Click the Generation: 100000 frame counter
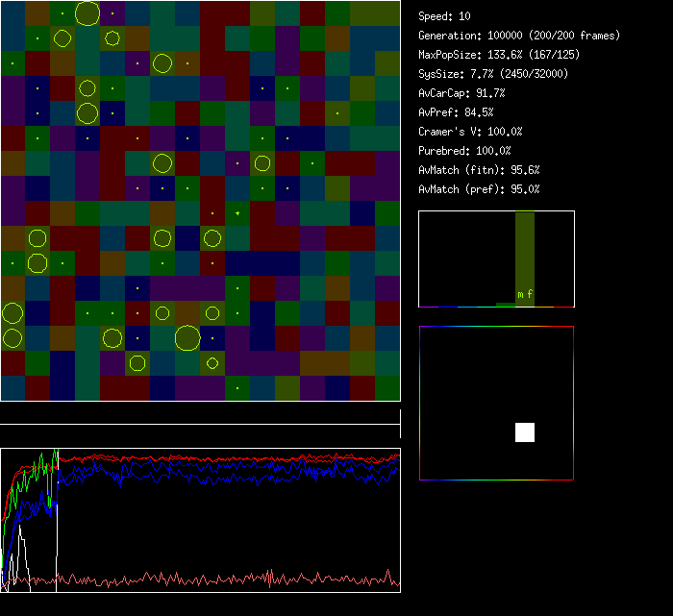Screen dimensions: 673x616 click(518, 36)
